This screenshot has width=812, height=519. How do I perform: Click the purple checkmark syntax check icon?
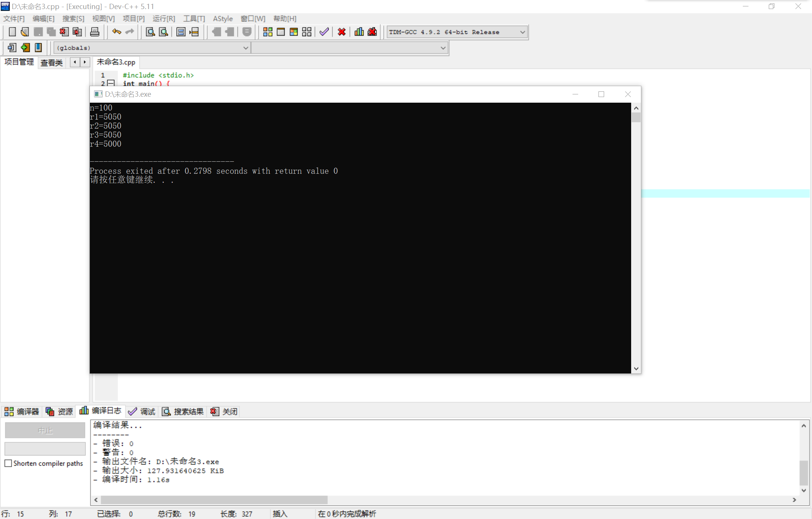tap(324, 32)
